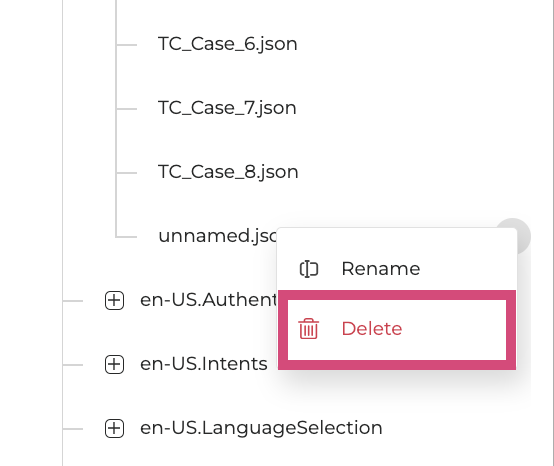The image size is (554, 466).
Task: Select TC_Case_7.json in the tree
Action: (x=227, y=108)
